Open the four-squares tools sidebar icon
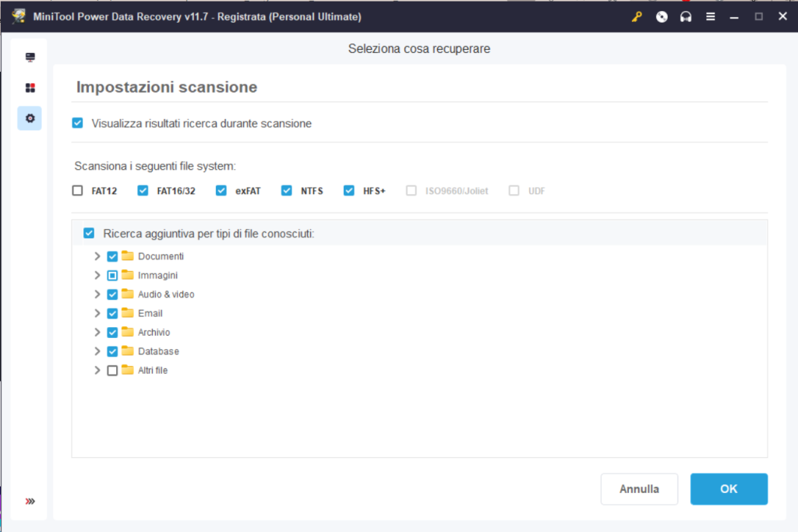Viewport: 798px width, 532px height. (30, 88)
